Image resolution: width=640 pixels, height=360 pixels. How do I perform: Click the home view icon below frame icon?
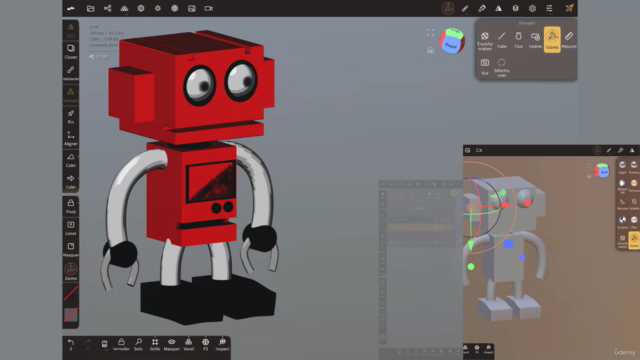[430, 50]
